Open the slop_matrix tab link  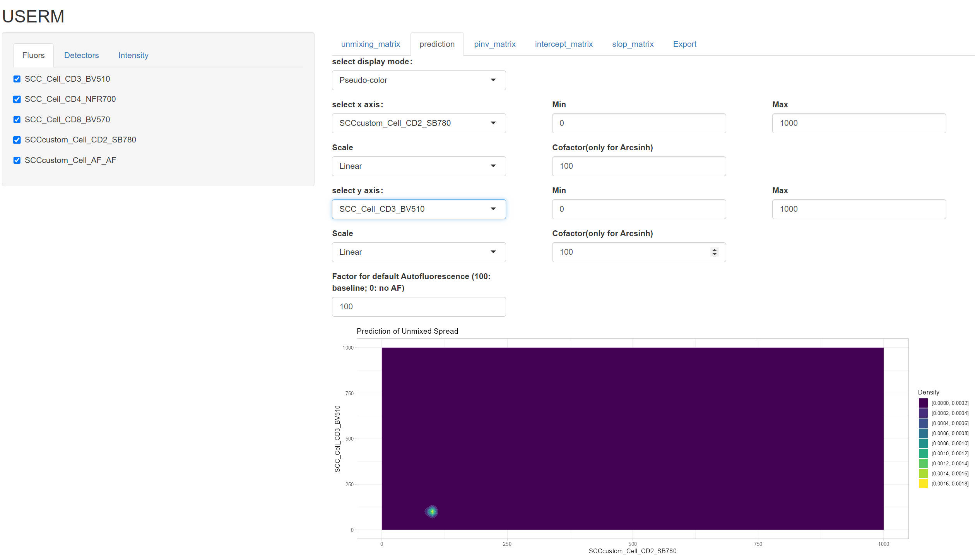633,44
